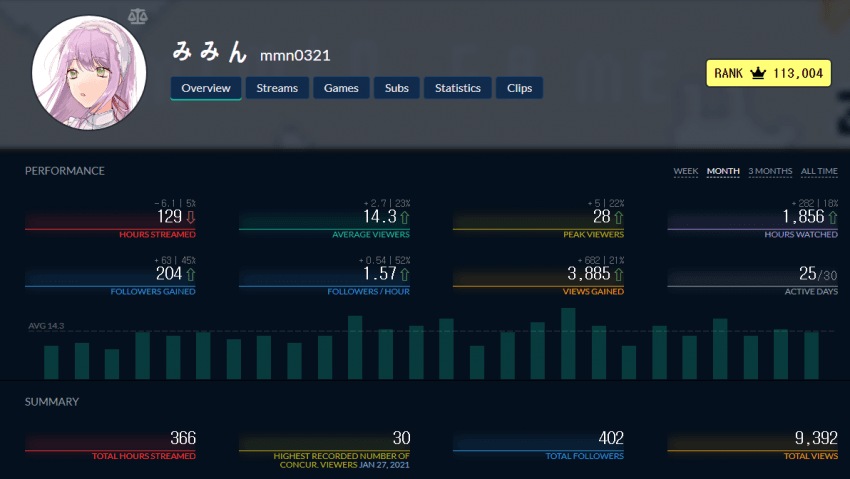This screenshot has height=479, width=850.
Task: Click the ACTIVE DAYS label
Action: click(x=811, y=292)
